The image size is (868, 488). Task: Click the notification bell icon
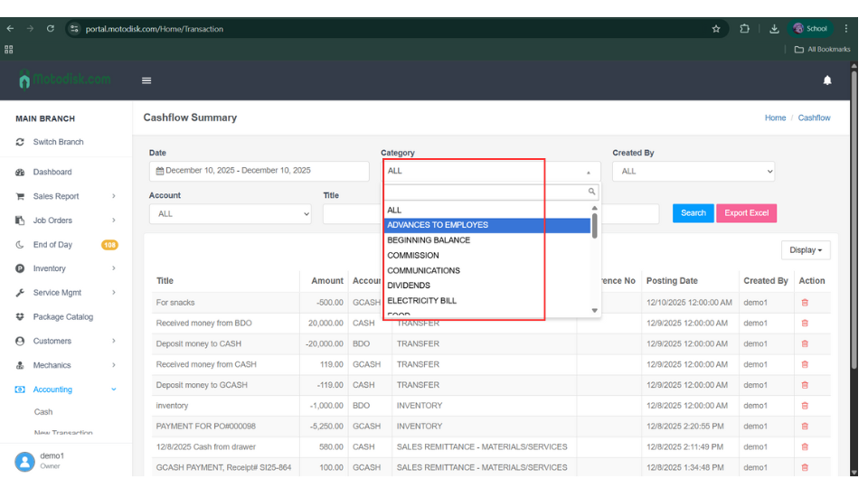click(826, 80)
